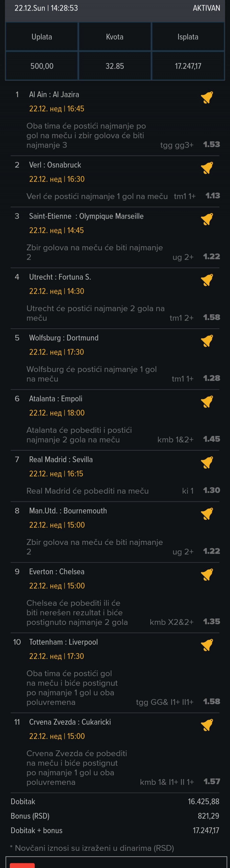Tap the bell icon for Atalanta : Empoli
230x868 pixels.
[x=207, y=401]
